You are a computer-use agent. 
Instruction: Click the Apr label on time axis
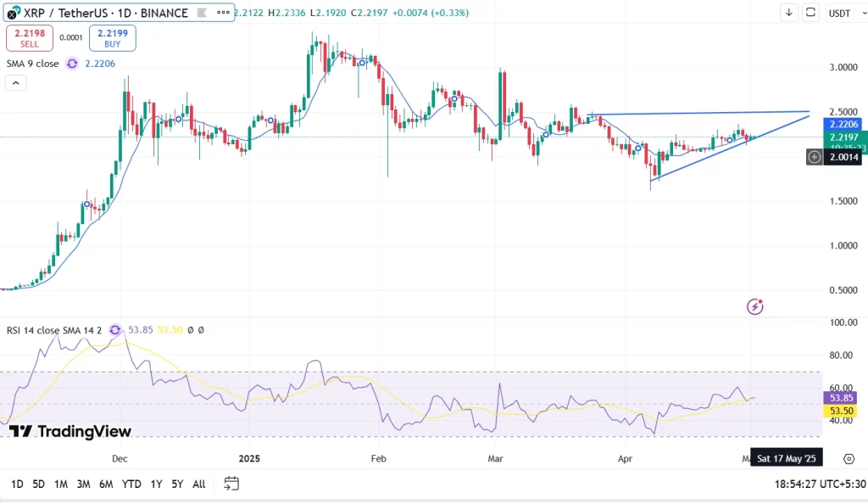click(x=625, y=458)
